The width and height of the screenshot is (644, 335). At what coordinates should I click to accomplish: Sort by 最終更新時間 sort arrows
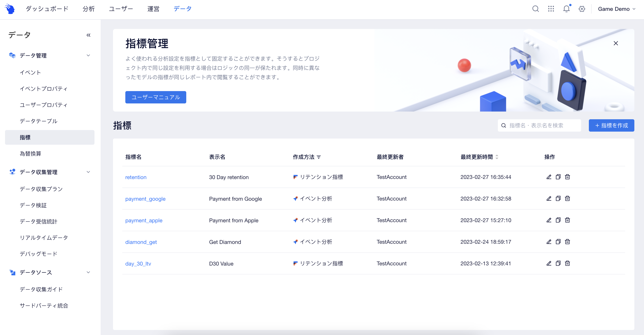(x=497, y=157)
